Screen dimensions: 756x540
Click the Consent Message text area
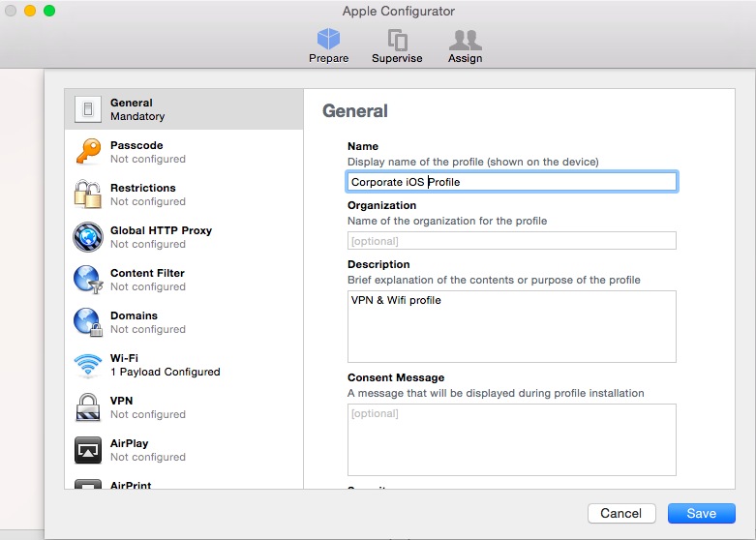coord(511,439)
